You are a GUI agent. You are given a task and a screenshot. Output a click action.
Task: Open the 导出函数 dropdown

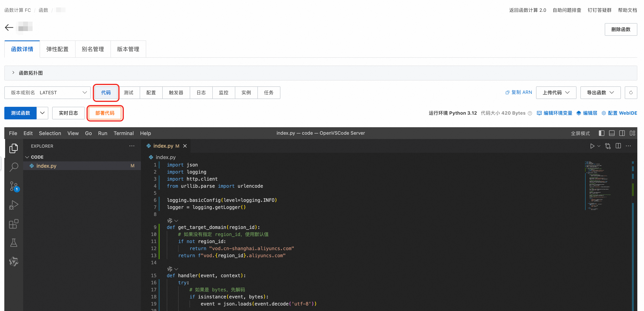click(600, 93)
